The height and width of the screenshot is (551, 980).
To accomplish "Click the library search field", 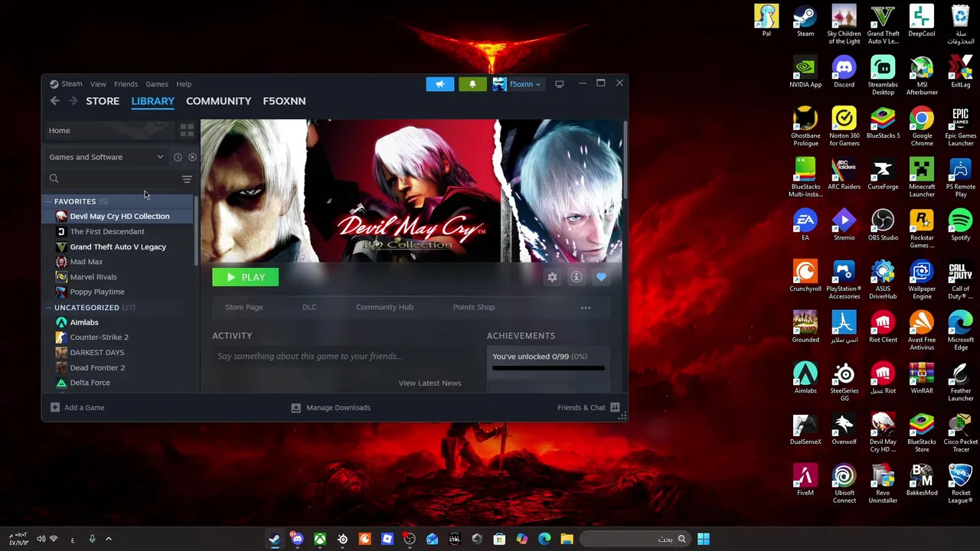I will (111, 179).
